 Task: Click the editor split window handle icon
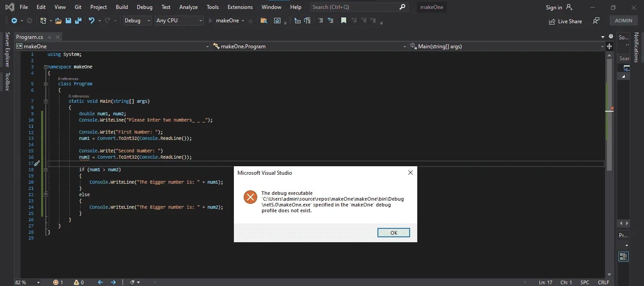pyautogui.click(x=610, y=46)
